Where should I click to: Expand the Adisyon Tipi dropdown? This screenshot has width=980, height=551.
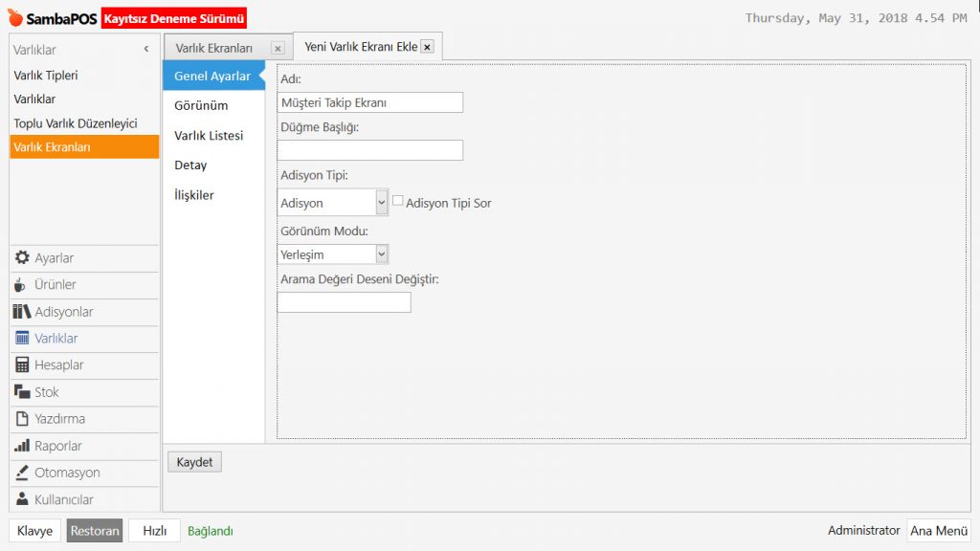[x=382, y=203]
